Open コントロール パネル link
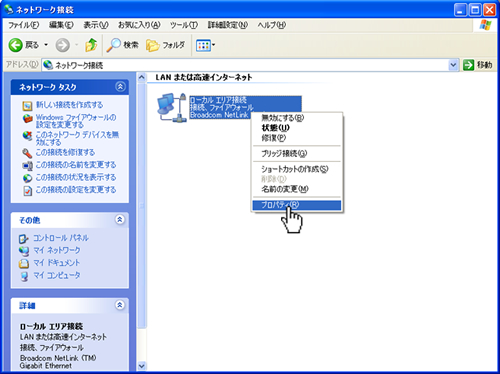 pos(61,238)
